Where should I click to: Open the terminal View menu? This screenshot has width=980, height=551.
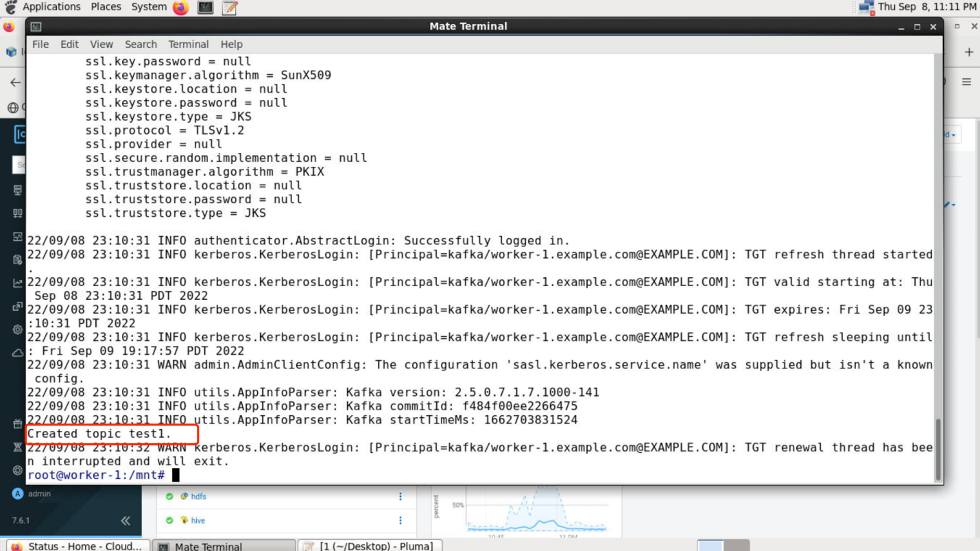point(101,44)
